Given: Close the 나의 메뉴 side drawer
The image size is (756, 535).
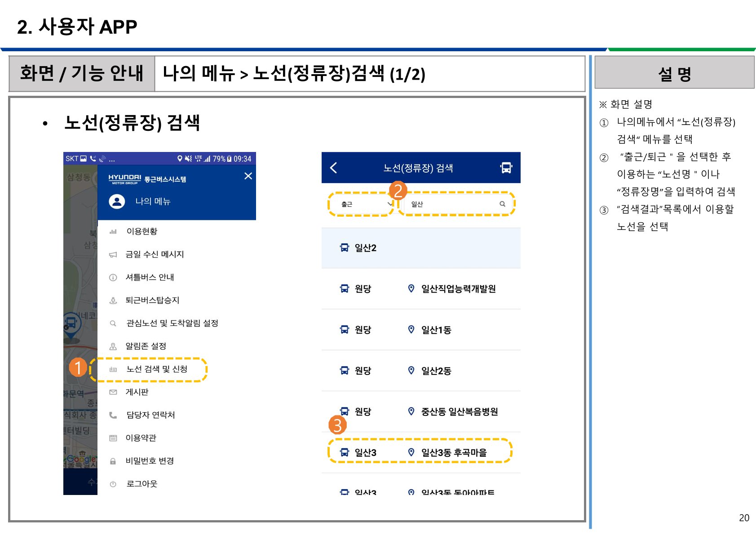Looking at the screenshot, I should tap(248, 176).
